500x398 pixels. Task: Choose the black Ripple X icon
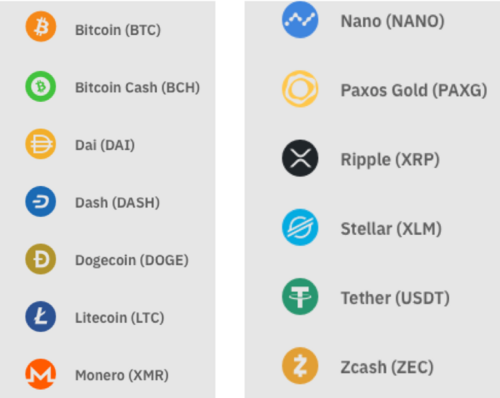tap(300, 158)
